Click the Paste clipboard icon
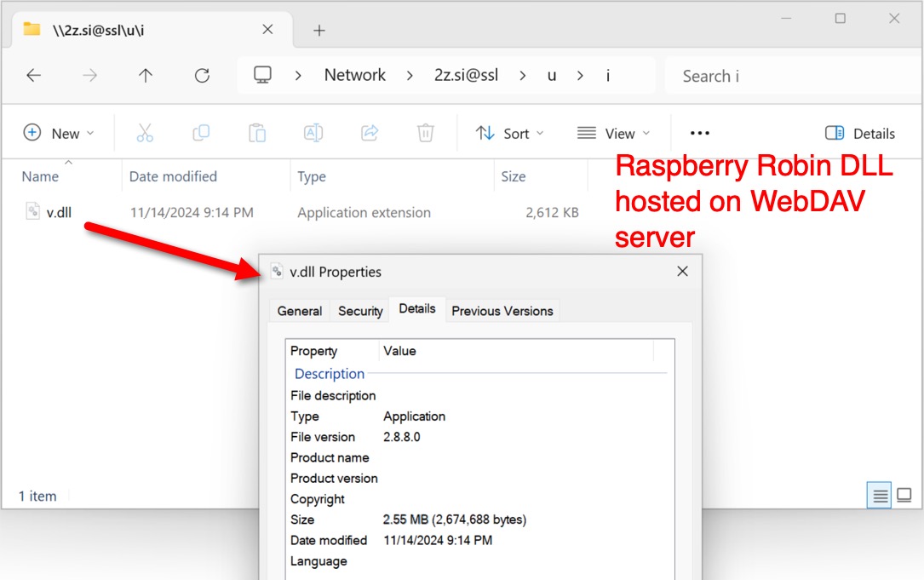 coord(257,133)
